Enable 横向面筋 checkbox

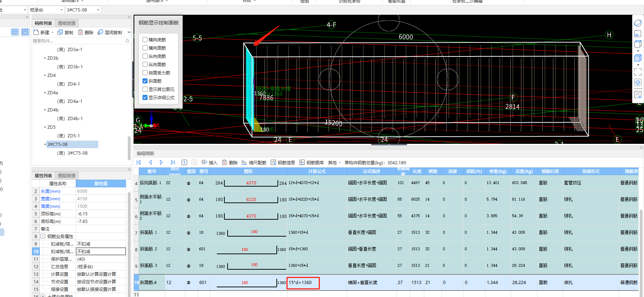pyautogui.click(x=145, y=48)
